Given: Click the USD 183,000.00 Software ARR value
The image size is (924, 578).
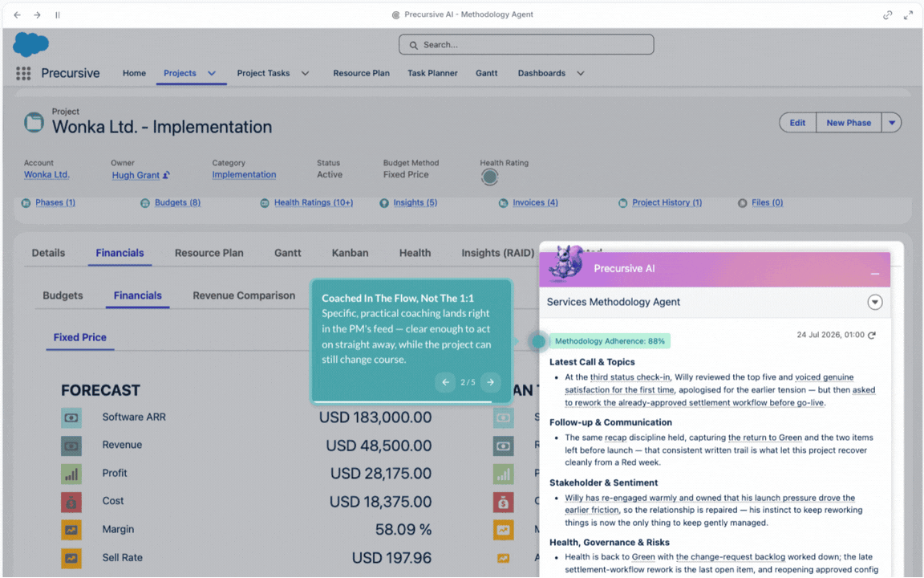Looking at the screenshot, I should [x=375, y=417].
